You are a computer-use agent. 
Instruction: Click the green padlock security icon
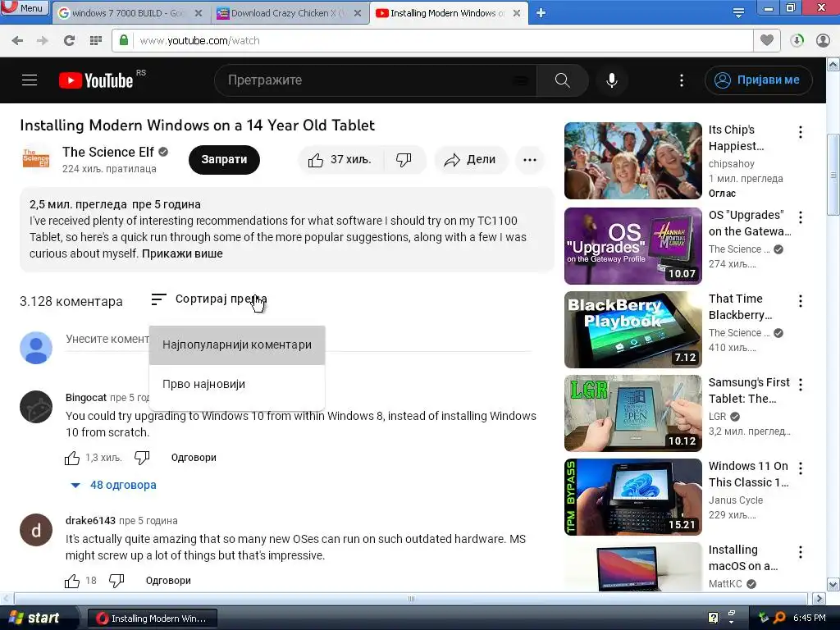pos(124,40)
